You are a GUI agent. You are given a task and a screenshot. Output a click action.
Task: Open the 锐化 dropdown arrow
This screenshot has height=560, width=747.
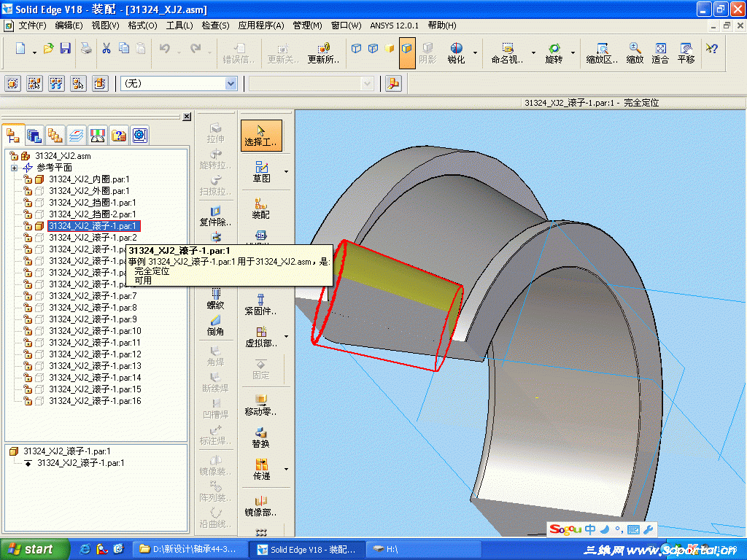point(475,52)
